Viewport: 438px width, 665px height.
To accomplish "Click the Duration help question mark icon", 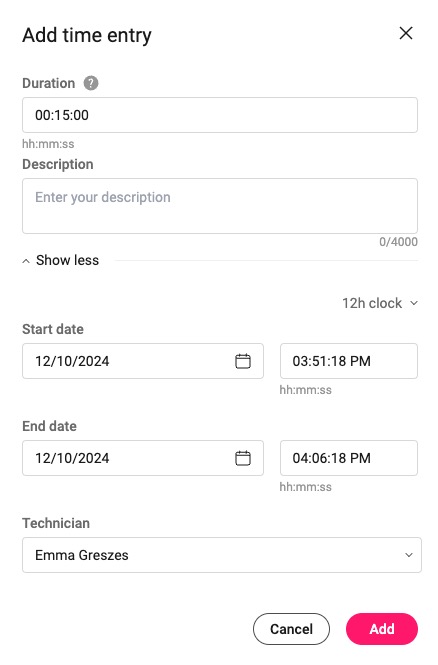I will (91, 83).
